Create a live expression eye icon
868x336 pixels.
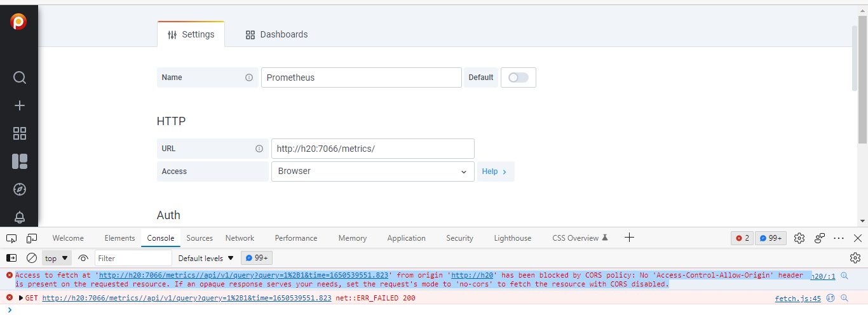83,258
